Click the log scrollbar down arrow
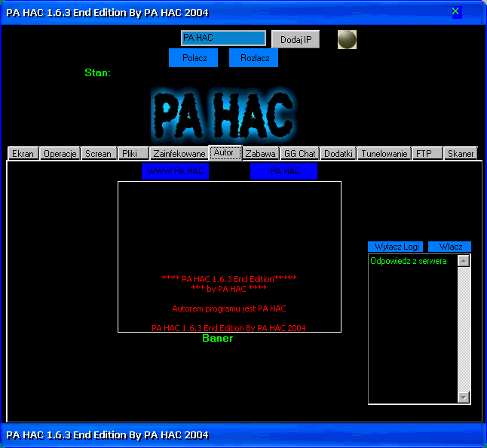This screenshot has width=487, height=448. pos(464,397)
